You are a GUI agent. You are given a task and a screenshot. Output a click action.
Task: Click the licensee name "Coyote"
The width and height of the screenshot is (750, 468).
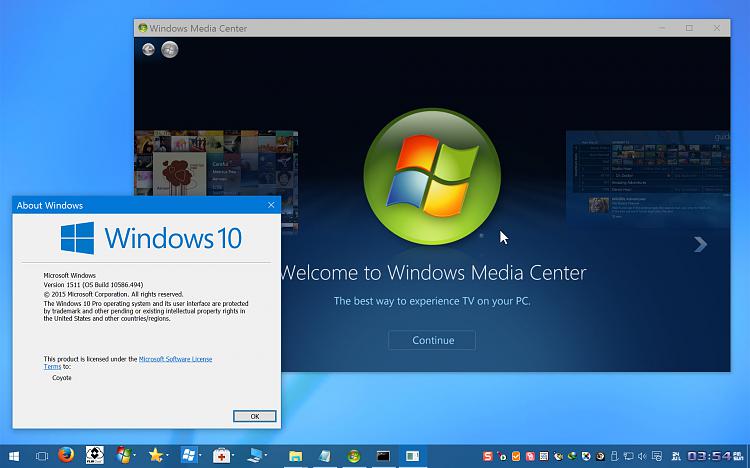point(62,378)
